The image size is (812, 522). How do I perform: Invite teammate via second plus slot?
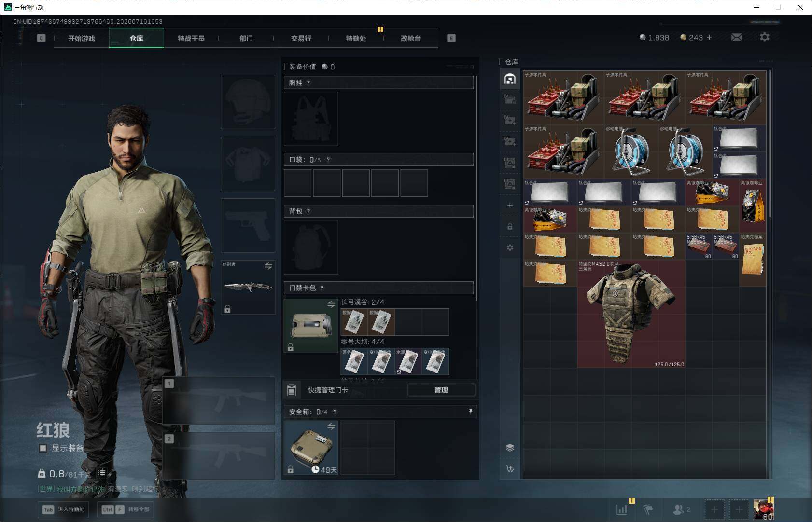click(x=739, y=509)
